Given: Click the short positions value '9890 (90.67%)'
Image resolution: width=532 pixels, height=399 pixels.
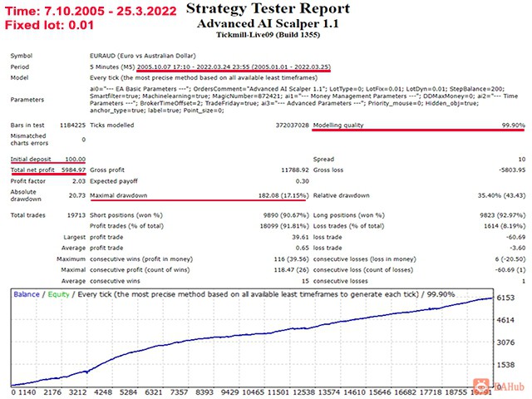Looking at the screenshot, I should (x=286, y=215).
